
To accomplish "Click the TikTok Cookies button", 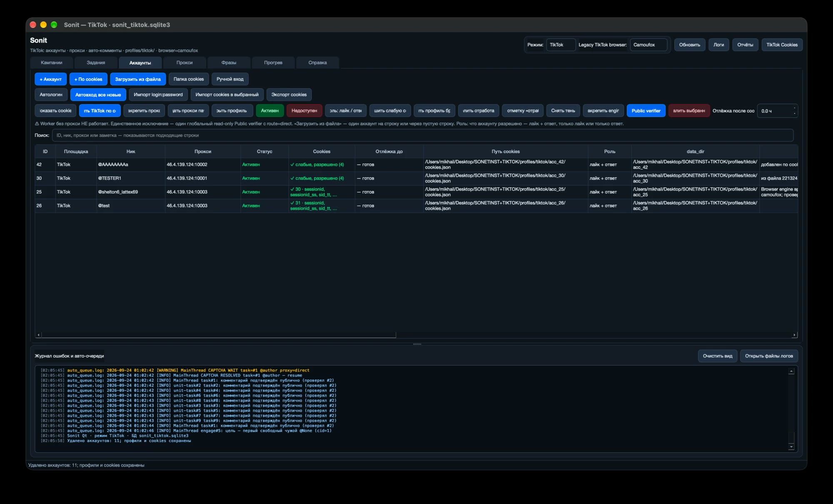I will click(782, 45).
